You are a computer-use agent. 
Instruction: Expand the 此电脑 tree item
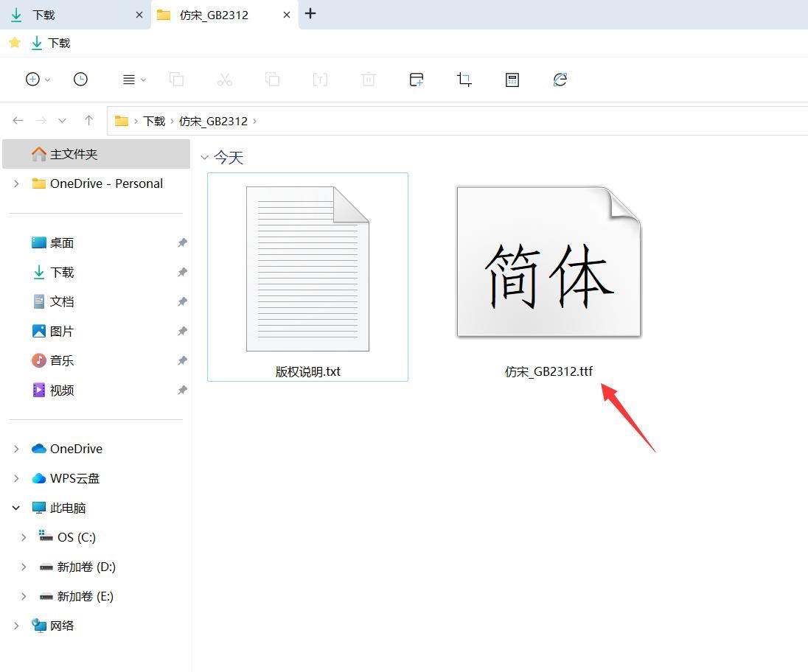tap(16, 508)
